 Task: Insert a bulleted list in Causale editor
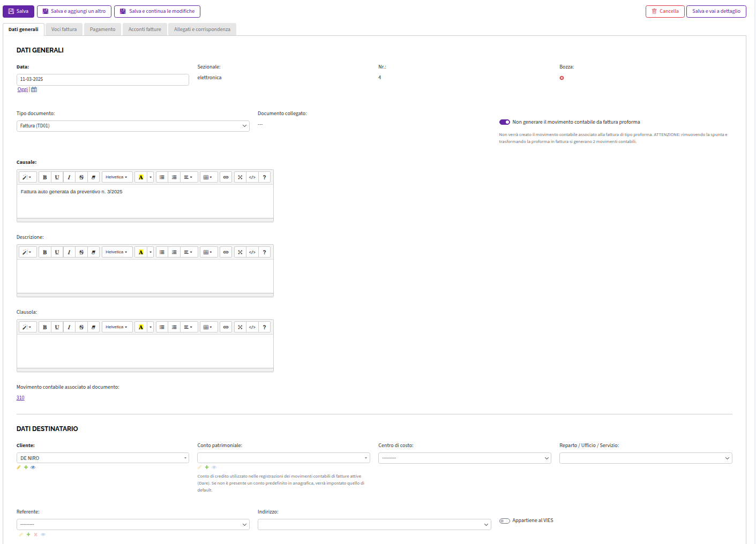tap(162, 177)
